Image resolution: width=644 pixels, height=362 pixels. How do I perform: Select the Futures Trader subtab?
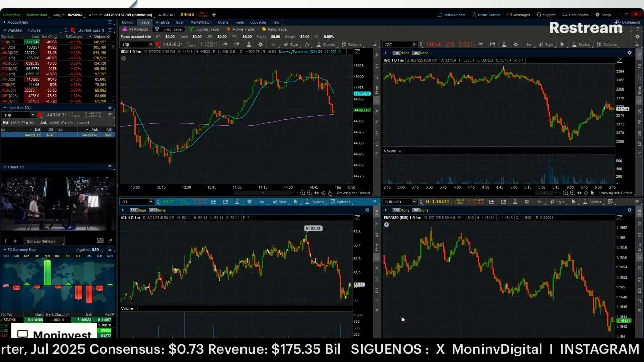[204, 29]
